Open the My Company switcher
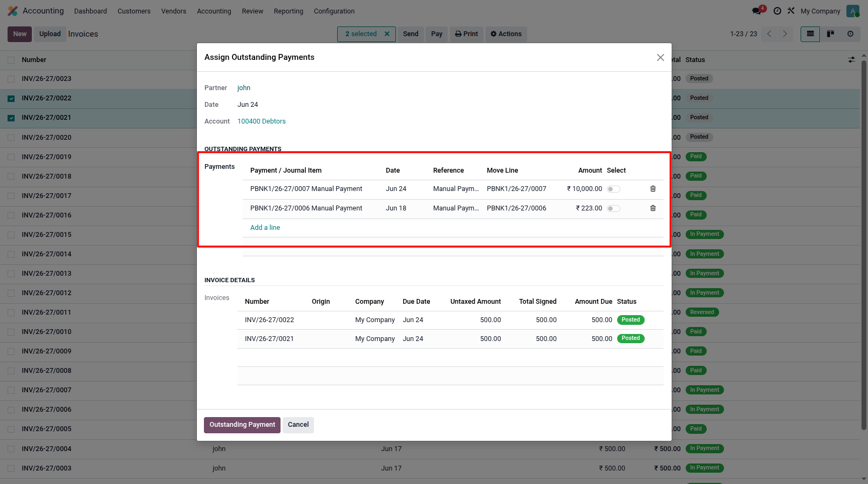 pyautogui.click(x=820, y=11)
